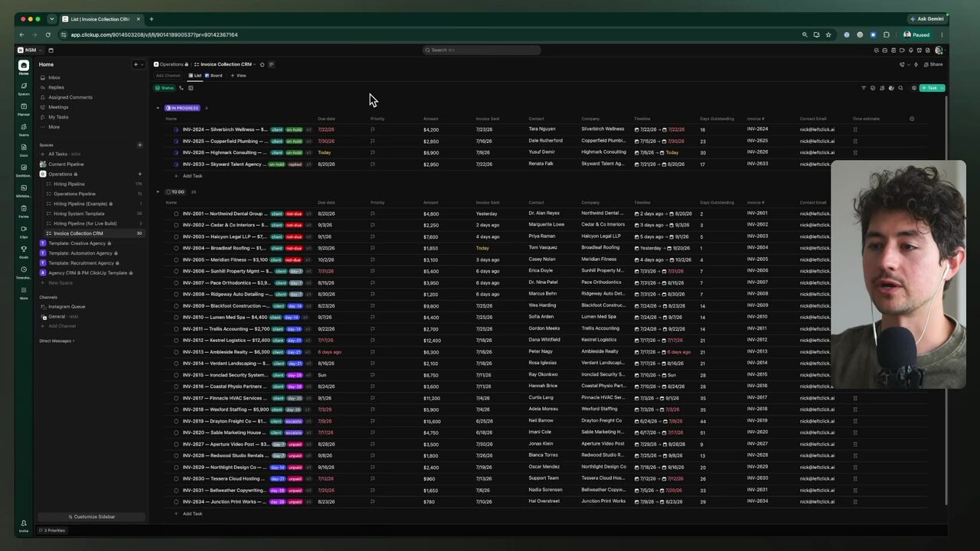Screen dimensions: 980x551
Task: Click the status circle for INV-2610
Action: tap(176, 317)
